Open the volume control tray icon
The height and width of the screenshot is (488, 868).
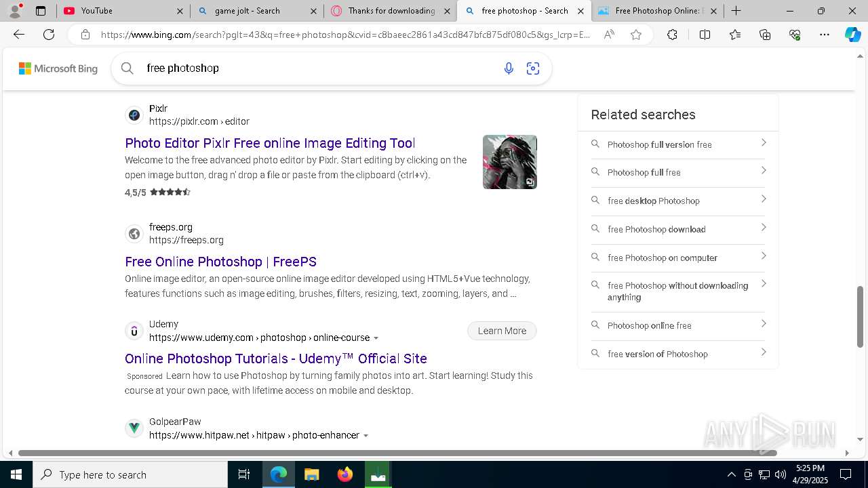tap(781, 474)
